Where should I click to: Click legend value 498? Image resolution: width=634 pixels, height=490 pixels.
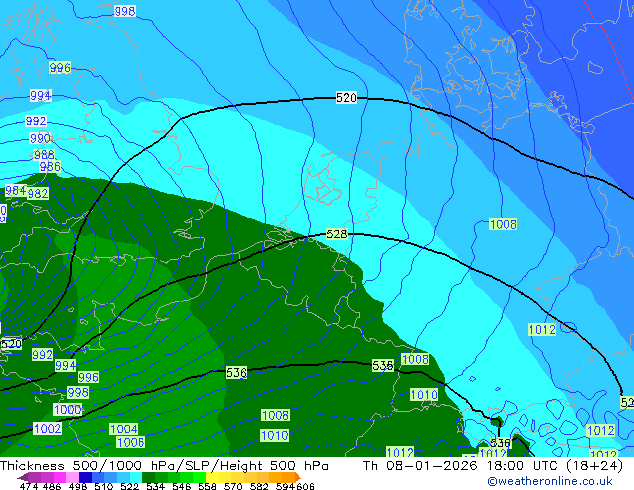click(x=78, y=486)
